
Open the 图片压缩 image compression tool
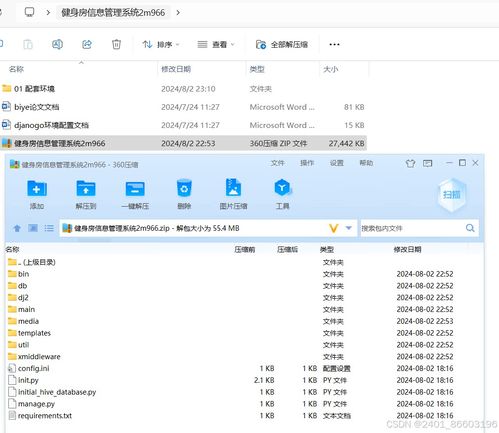click(233, 188)
